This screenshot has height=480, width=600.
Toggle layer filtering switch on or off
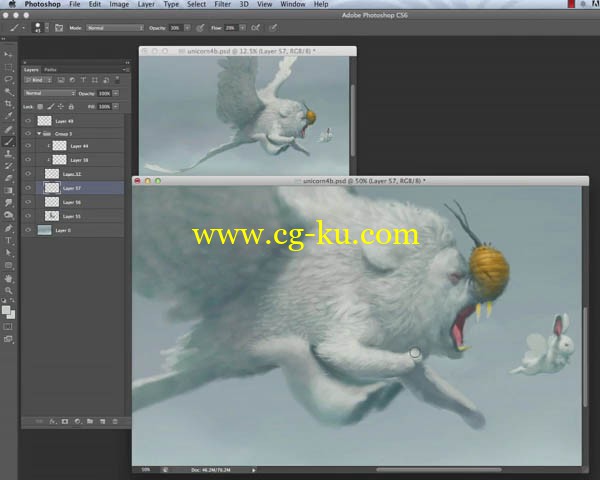[x=117, y=80]
